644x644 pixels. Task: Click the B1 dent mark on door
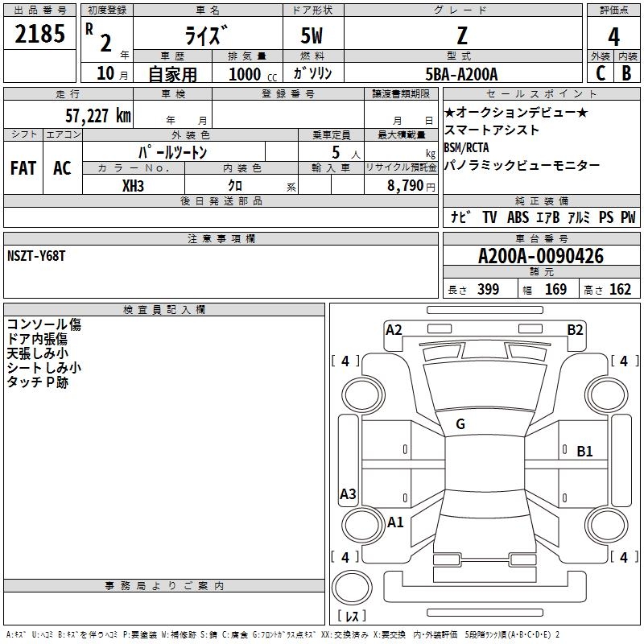(584, 452)
